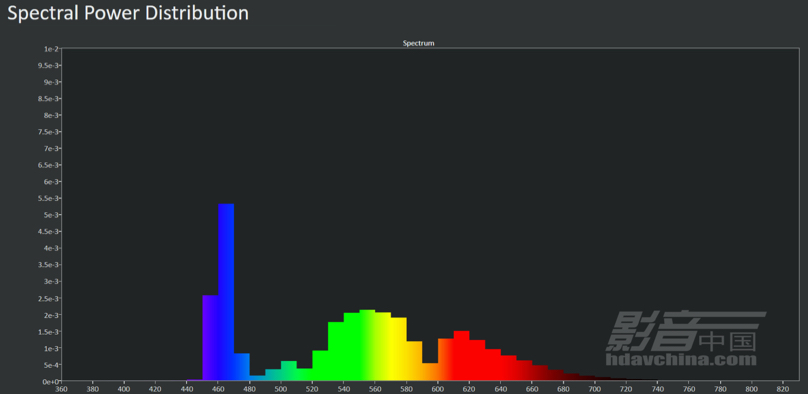Click the 360 x-axis tick label

tap(61, 389)
